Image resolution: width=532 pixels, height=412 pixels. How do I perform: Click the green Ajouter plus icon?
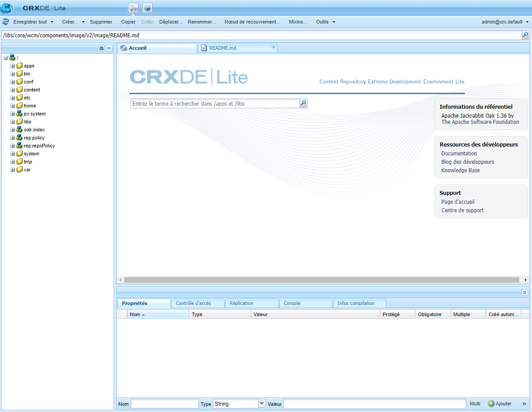492,404
